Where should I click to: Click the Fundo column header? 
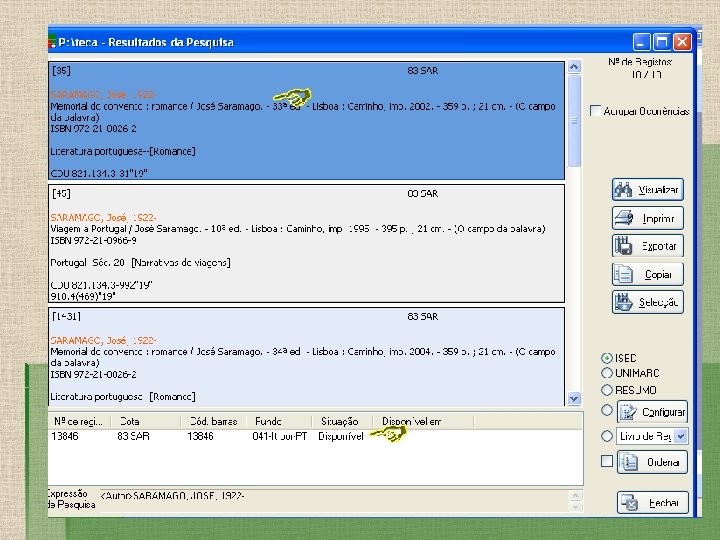pyautogui.click(x=279, y=421)
